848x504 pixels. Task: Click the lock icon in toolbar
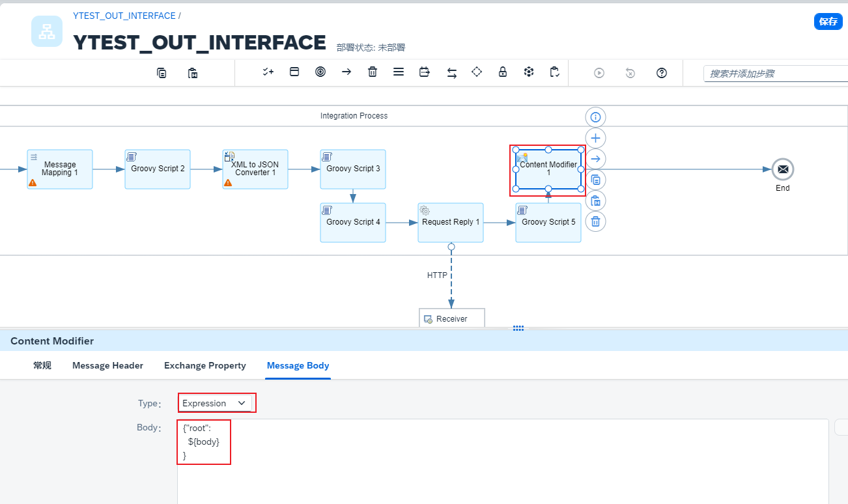point(503,72)
